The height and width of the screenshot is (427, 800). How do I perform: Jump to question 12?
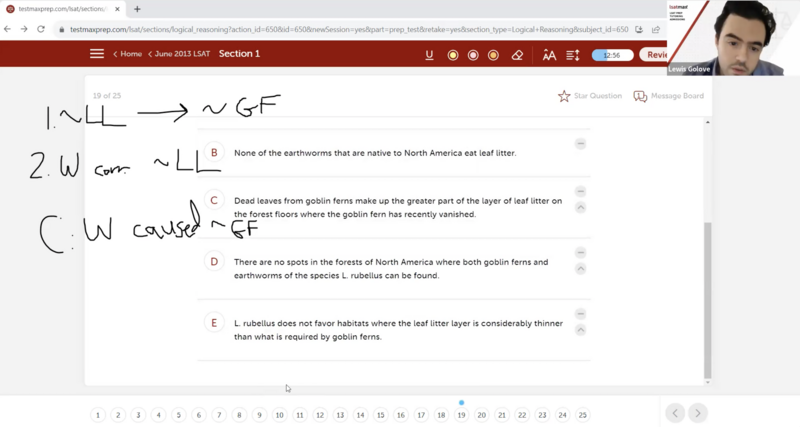tap(320, 415)
